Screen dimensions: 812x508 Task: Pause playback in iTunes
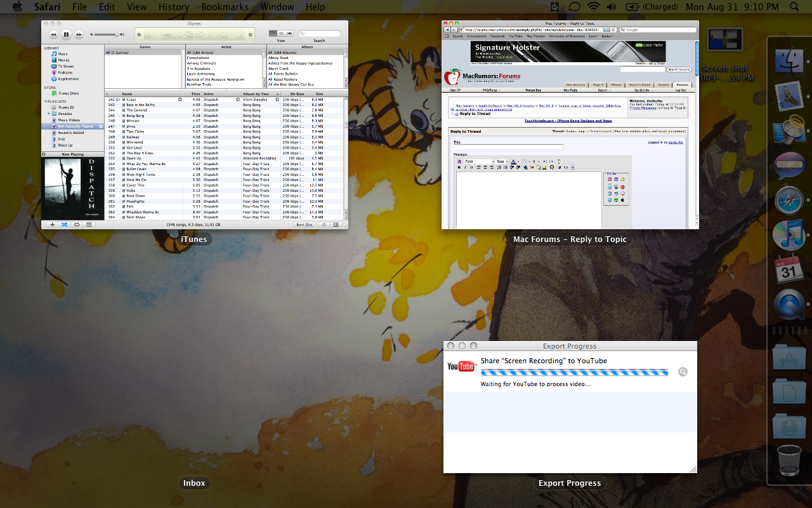coord(66,34)
